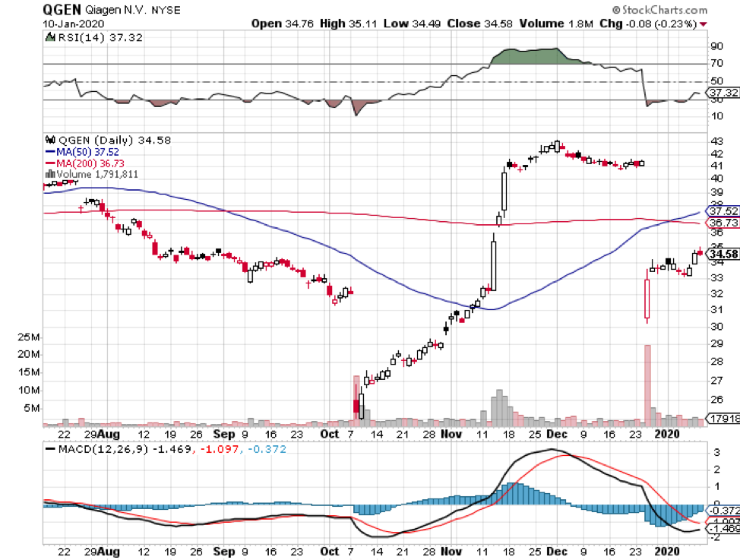This screenshot has height=560, width=740.
Task: Click the 36.73 moving average tag on right axis
Action: (723, 223)
